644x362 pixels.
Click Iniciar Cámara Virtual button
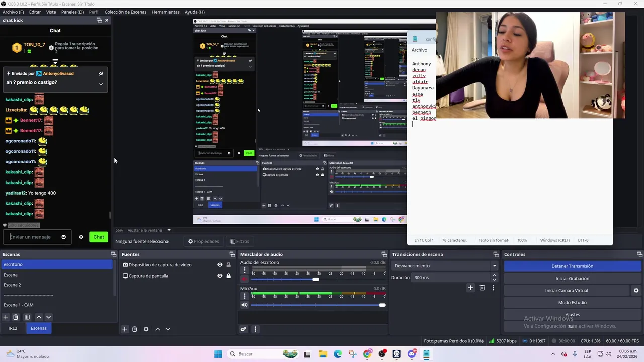click(567, 291)
